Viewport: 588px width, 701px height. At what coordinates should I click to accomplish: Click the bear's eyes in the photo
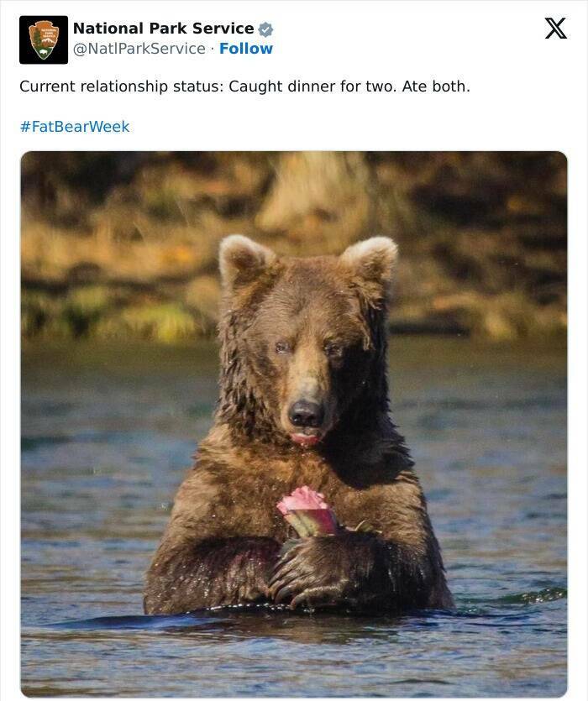click(x=307, y=348)
